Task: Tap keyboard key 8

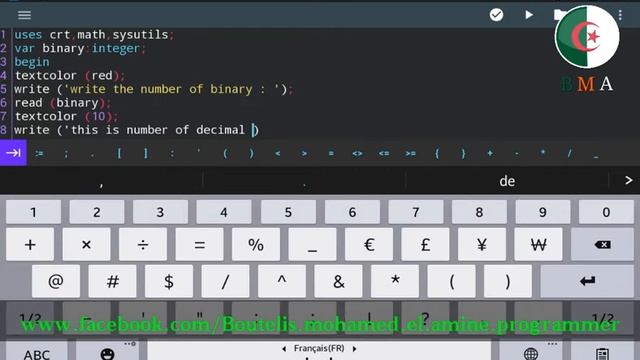Action: point(479,212)
